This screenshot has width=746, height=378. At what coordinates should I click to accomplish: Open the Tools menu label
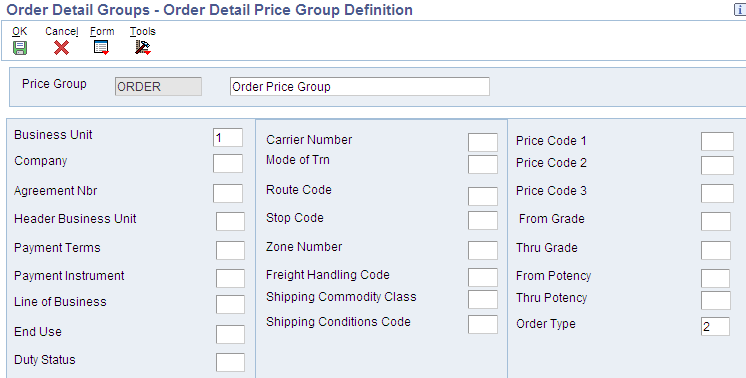click(x=143, y=31)
